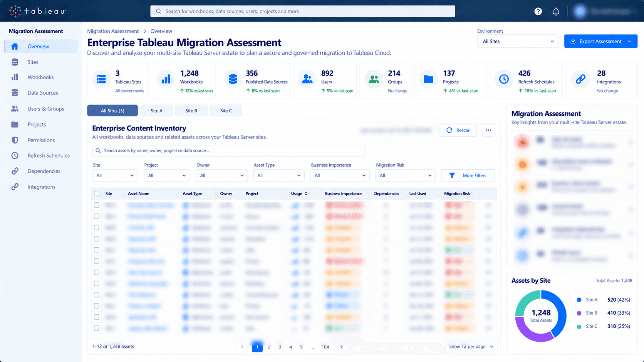This screenshot has height=362, width=644.
Task: Open the Environment All Sites dropdown
Action: [x=518, y=41]
